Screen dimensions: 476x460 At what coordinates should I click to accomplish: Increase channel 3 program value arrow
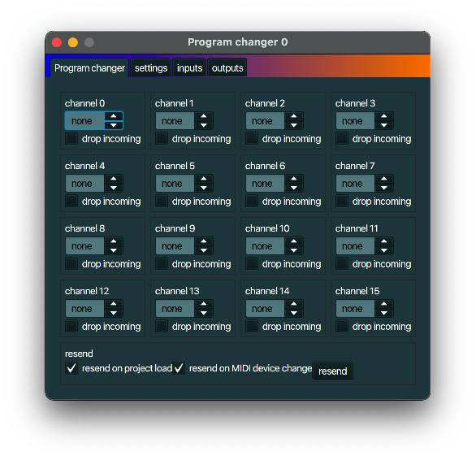pos(384,116)
